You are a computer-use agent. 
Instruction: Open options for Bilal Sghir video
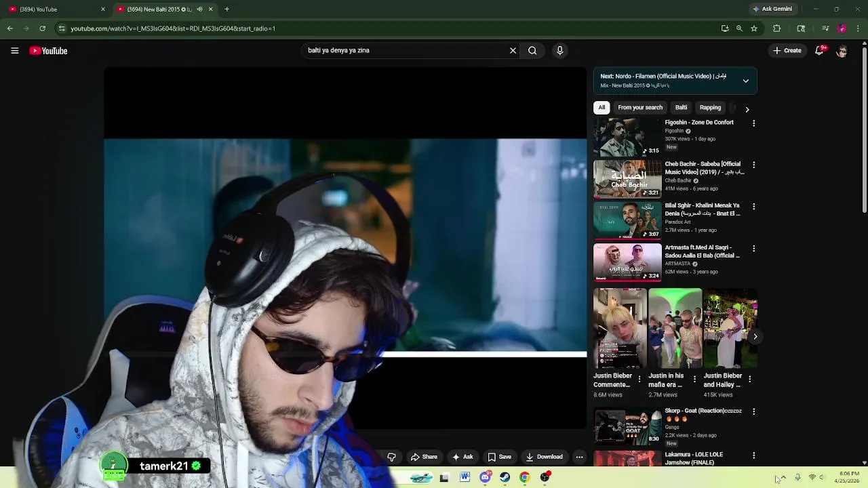click(x=753, y=207)
